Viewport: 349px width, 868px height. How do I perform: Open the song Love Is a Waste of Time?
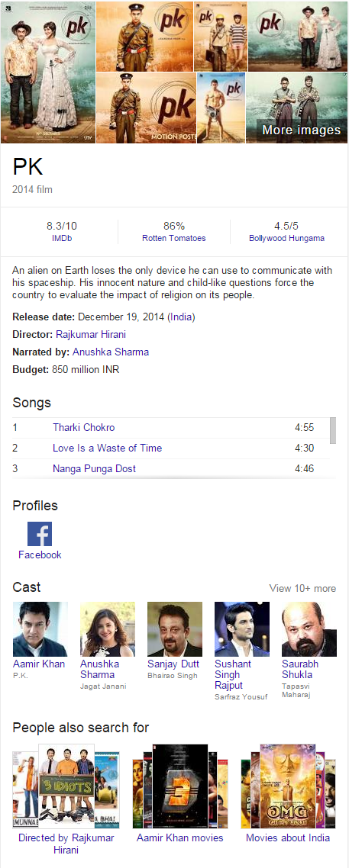pyautogui.click(x=108, y=448)
